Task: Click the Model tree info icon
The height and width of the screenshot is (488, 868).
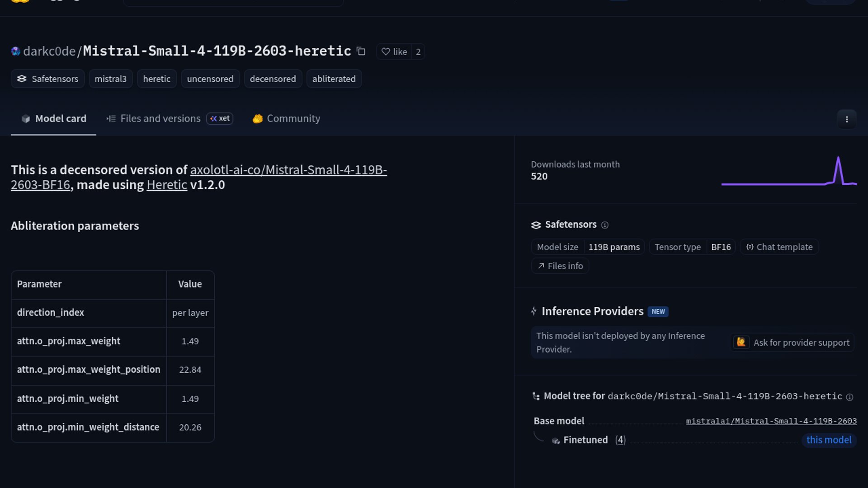Action: coord(850,397)
